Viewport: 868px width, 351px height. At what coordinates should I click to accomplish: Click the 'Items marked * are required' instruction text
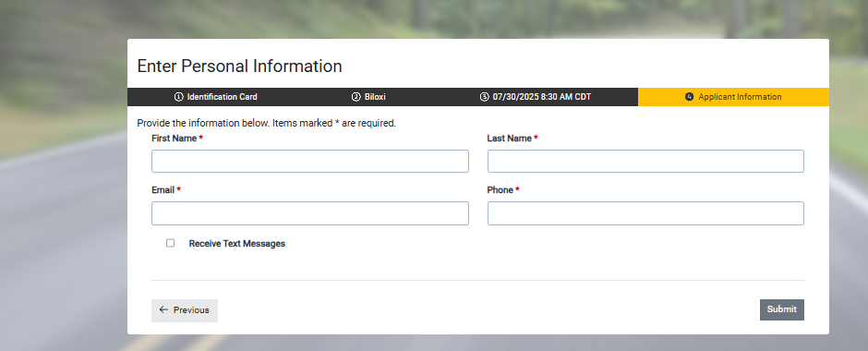[334, 123]
